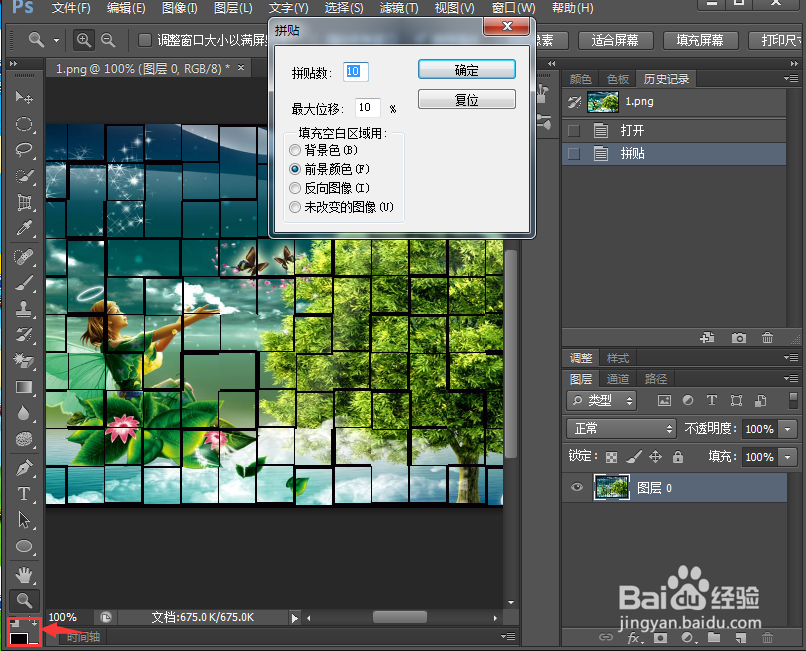Toggle layer filtering switch on or off
Viewport: 806px width, 651px height.
(794, 401)
